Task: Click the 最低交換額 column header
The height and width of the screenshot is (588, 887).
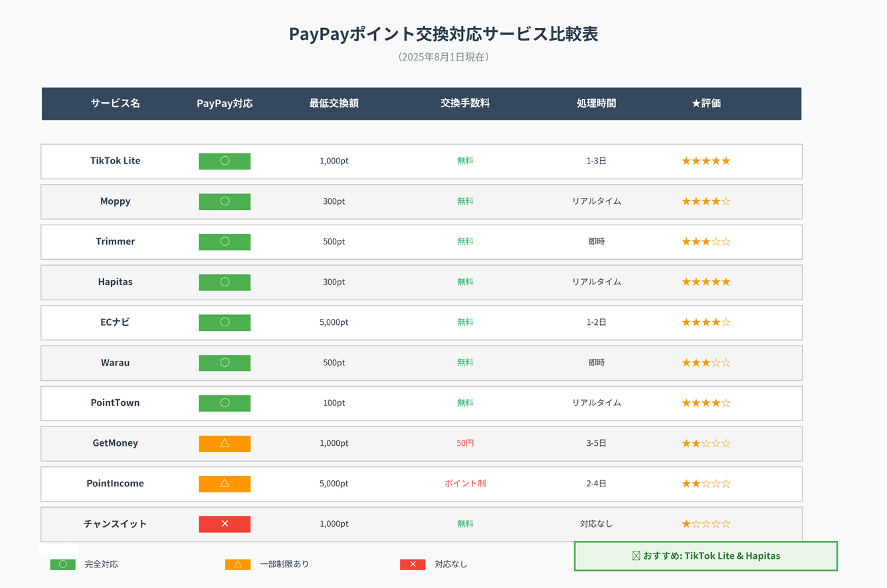Action: (x=334, y=104)
